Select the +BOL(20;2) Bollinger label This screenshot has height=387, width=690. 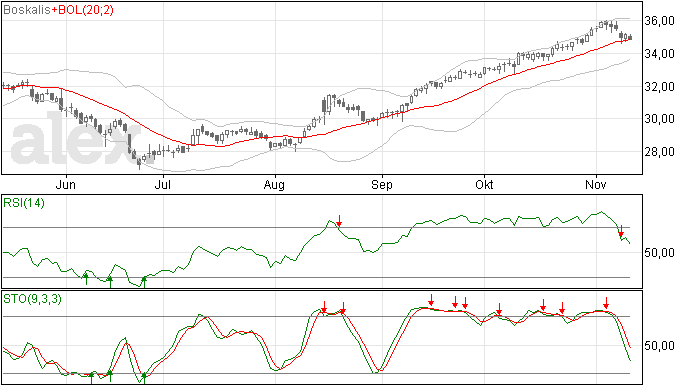coord(82,10)
